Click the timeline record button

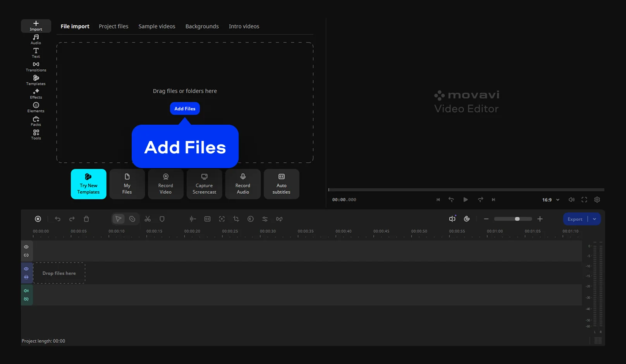38,219
